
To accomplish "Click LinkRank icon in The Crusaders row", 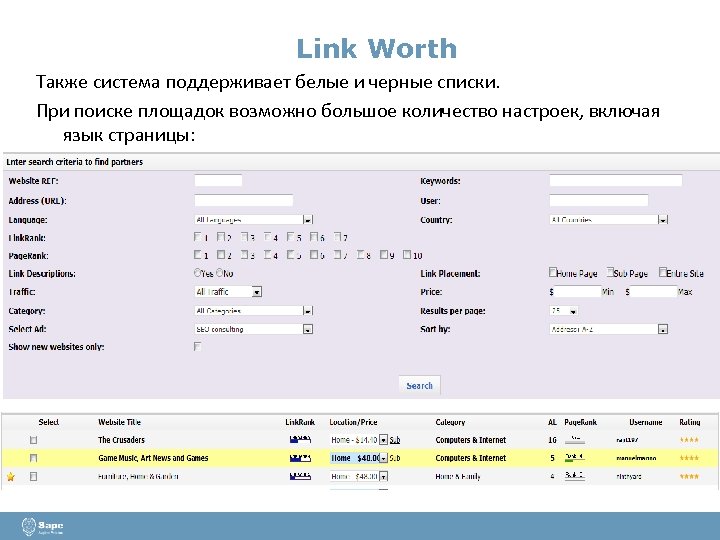I will 300,440.
